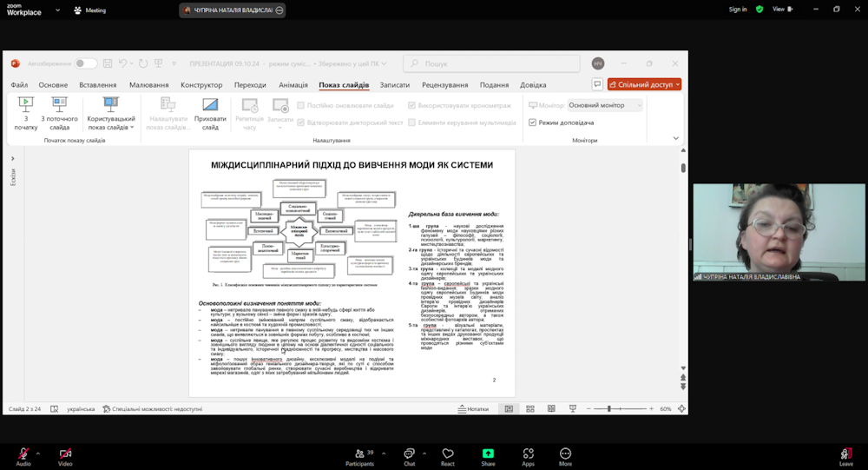Open Zoom View layout menu

pos(782,10)
